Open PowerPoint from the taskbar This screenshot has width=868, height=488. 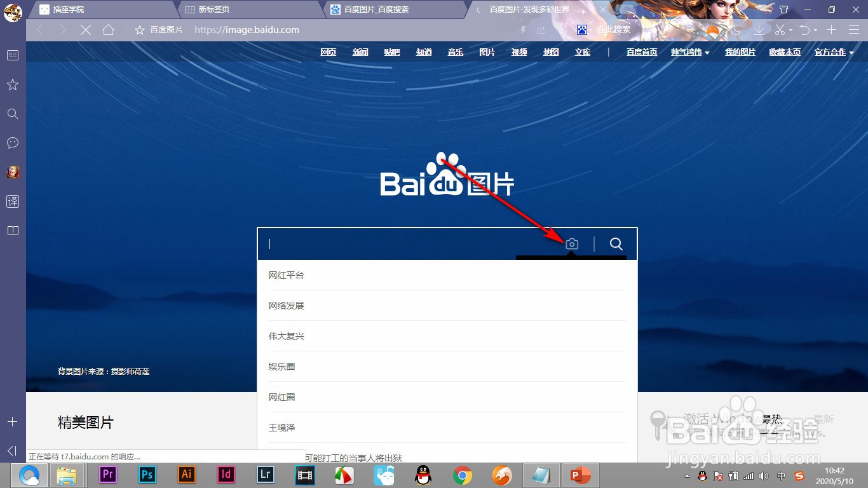click(x=580, y=475)
